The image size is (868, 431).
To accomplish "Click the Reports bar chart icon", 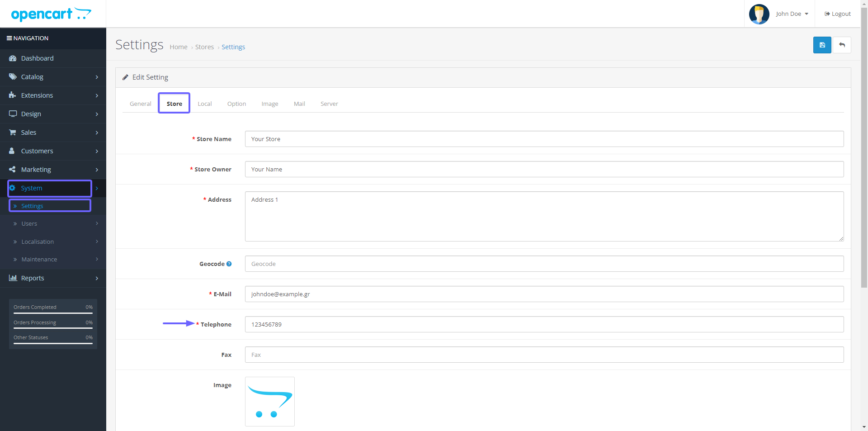I will pyautogui.click(x=13, y=278).
